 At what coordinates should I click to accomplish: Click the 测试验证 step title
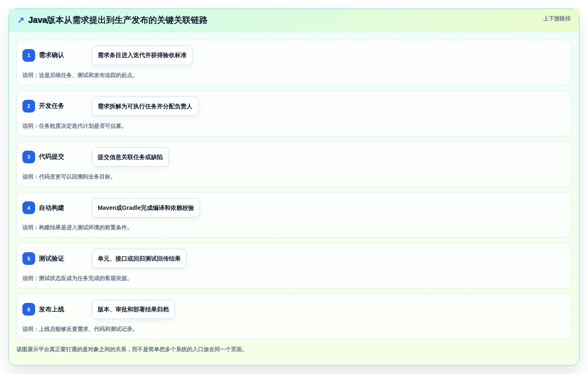[x=52, y=258]
